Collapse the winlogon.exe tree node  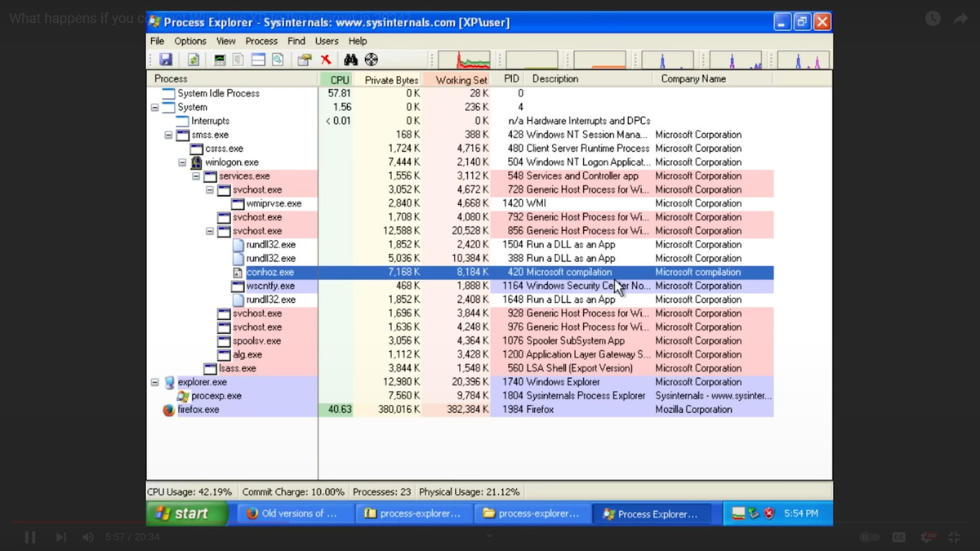(183, 162)
